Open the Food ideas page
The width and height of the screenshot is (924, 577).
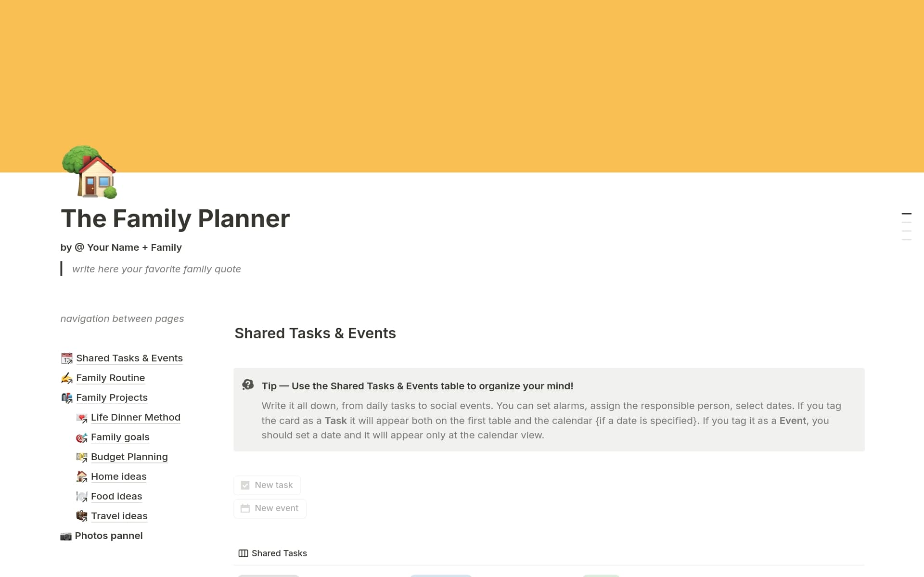(116, 496)
